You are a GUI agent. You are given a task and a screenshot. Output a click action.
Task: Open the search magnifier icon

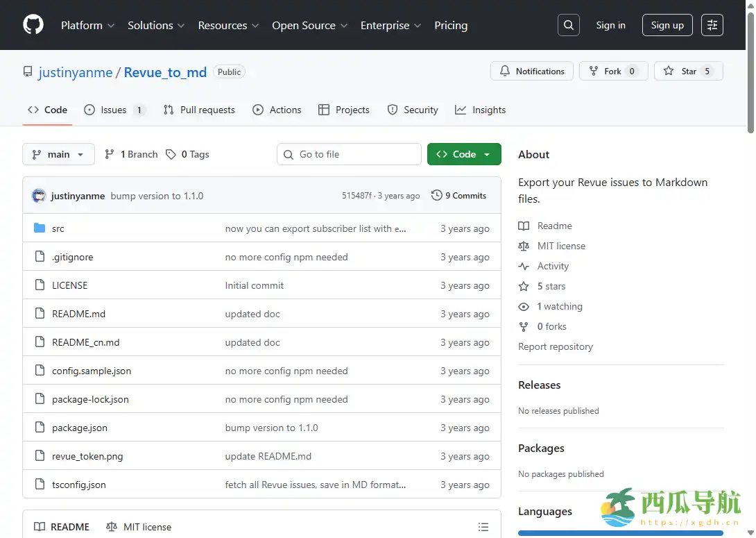click(x=568, y=25)
